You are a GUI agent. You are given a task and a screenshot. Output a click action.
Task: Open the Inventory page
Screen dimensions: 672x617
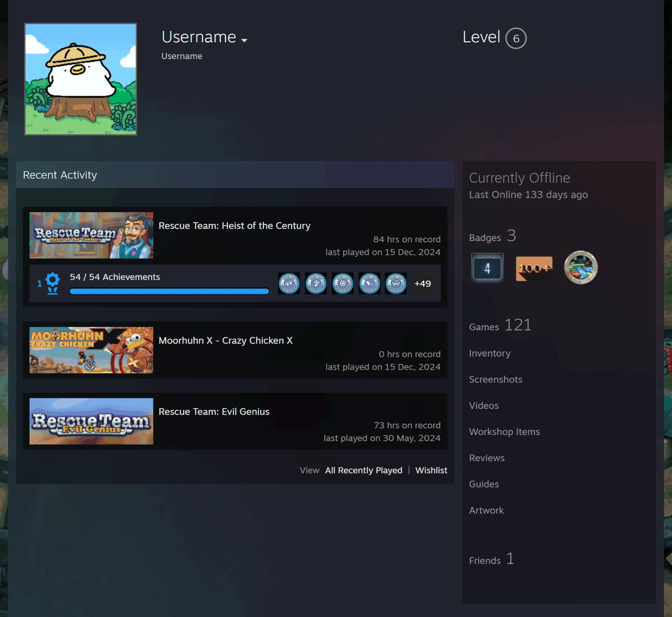click(490, 353)
